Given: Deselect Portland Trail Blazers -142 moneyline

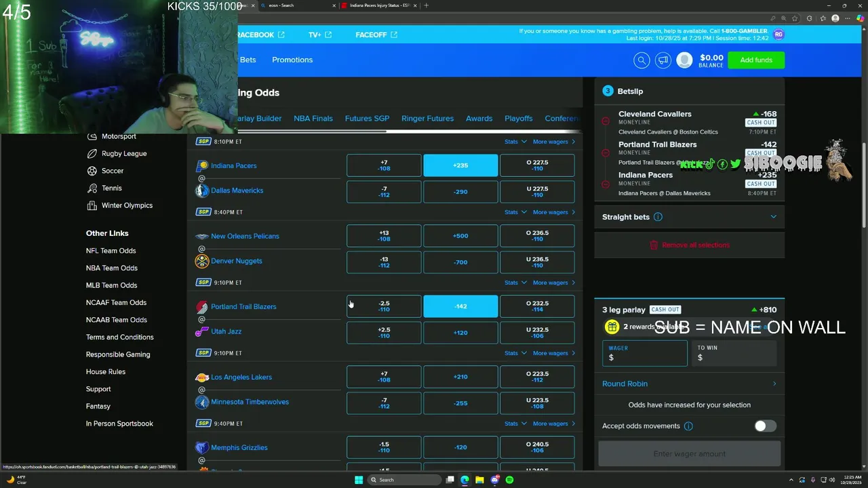Looking at the screenshot, I should (460, 306).
